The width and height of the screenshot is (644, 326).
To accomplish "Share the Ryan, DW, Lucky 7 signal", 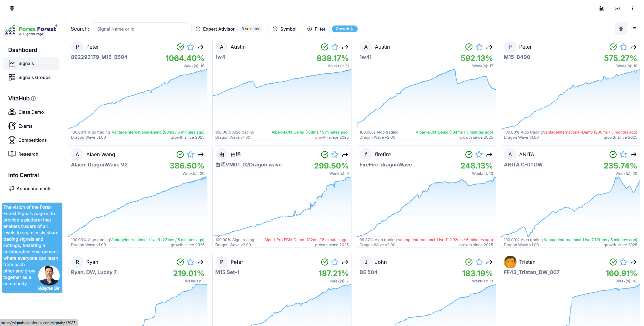I will point(201,262).
